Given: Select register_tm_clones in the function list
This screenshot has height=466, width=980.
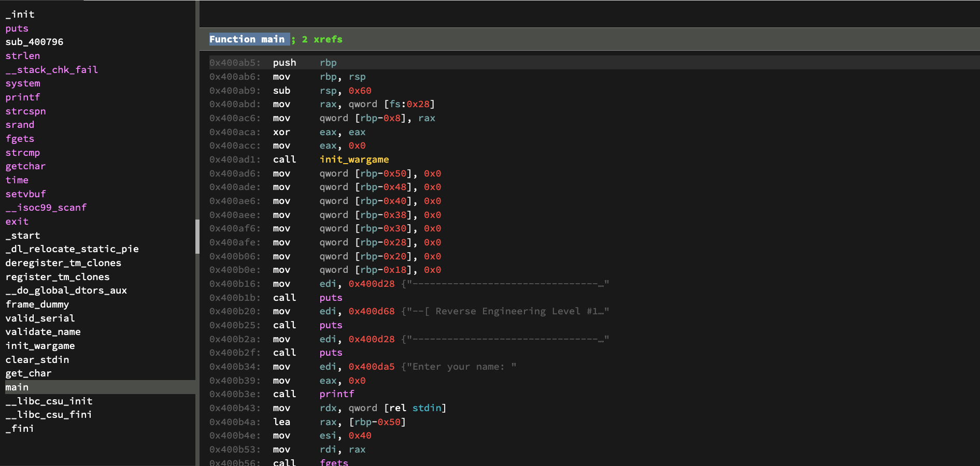Looking at the screenshot, I should 58,277.
